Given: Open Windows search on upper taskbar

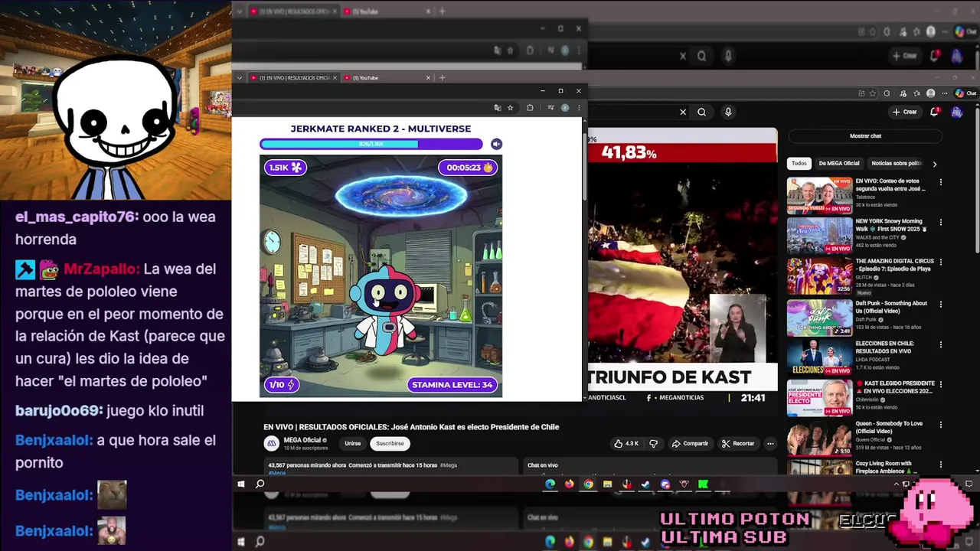Looking at the screenshot, I should point(260,484).
